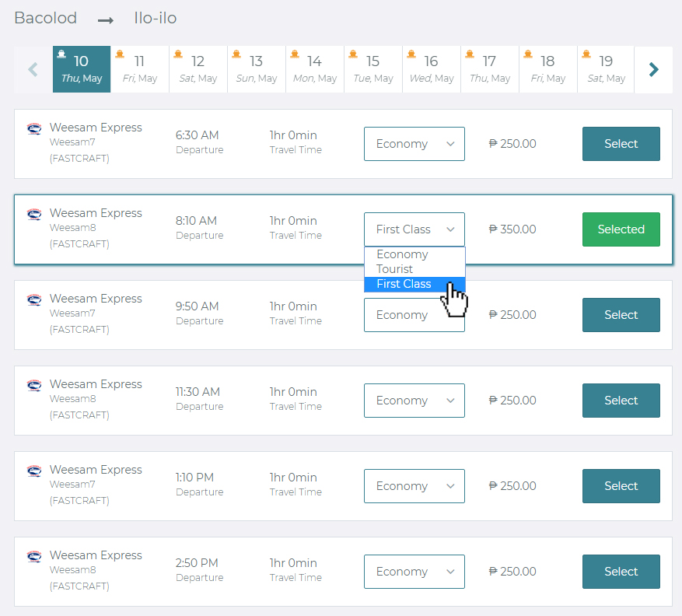Open the Thu, May 17 date tab

tap(490, 69)
